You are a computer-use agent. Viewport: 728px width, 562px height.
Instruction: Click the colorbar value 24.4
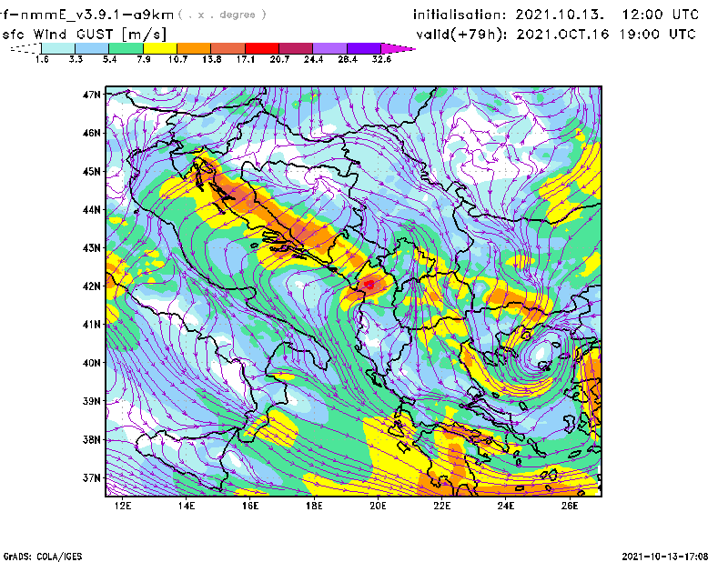pyautogui.click(x=313, y=59)
